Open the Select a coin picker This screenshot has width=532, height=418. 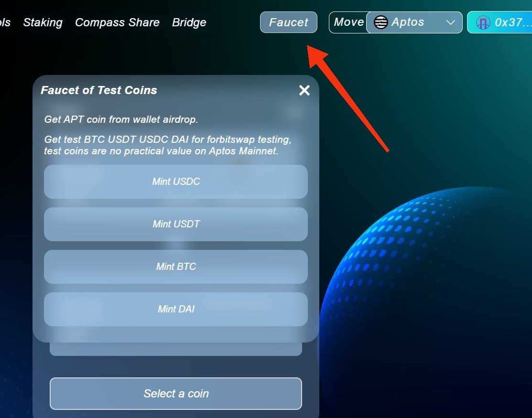pyautogui.click(x=176, y=394)
